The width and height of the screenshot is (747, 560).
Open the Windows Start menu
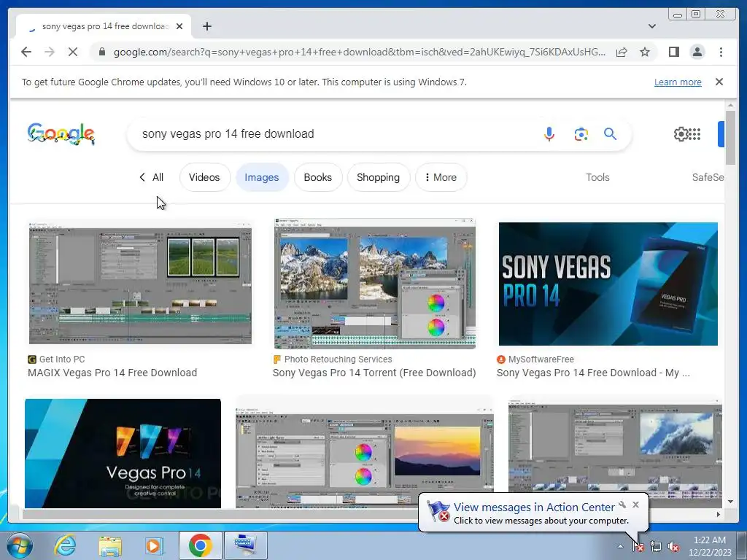pyautogui.click(x=20, y=545)
